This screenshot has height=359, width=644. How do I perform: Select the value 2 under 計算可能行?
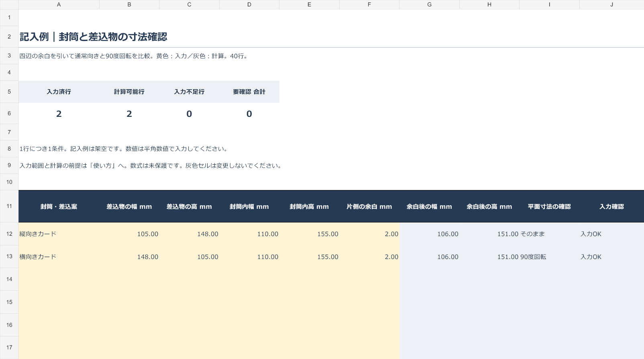pyautogui.click(x=129, y=114)
